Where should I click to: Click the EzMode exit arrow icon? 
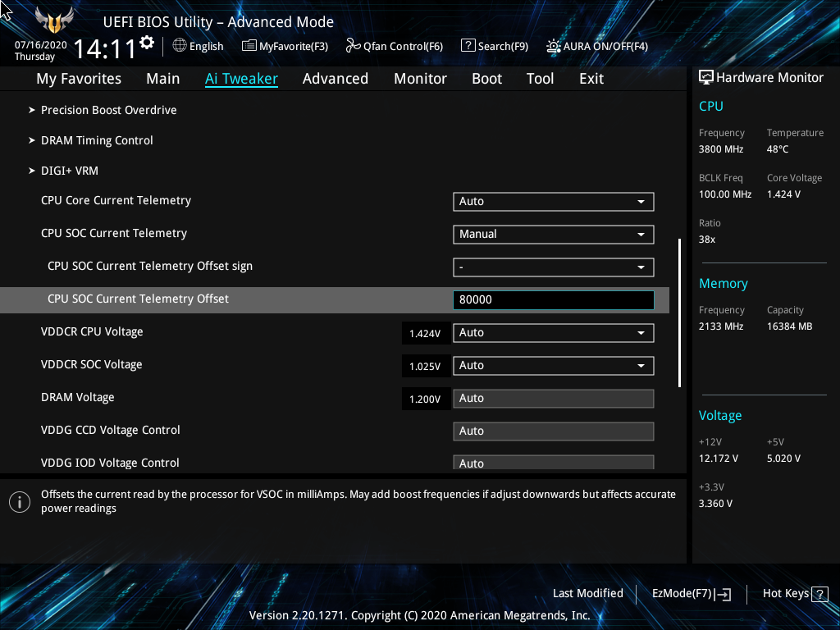pos(724,594)
